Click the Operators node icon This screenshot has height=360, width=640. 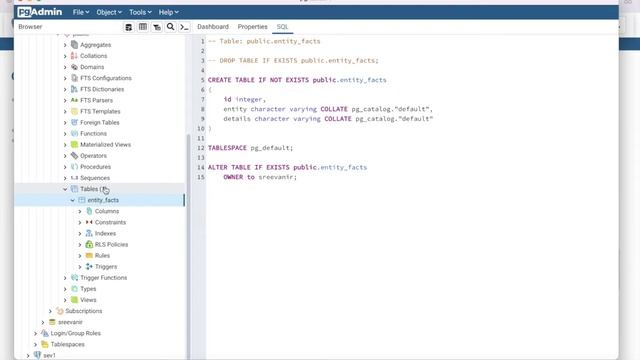point(74,156)
